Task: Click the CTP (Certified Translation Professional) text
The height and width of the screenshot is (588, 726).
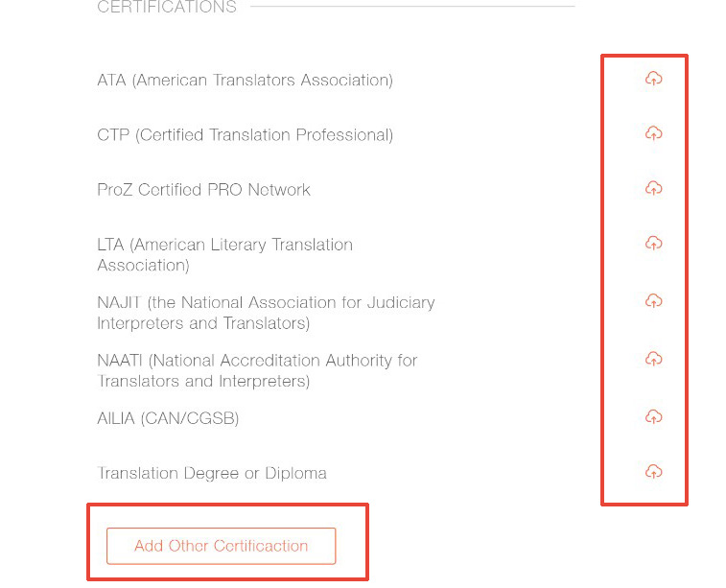Action: tap(245, 135)
